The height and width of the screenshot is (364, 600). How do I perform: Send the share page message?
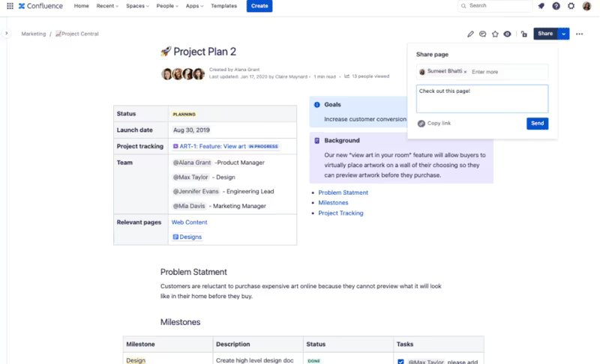537,124
